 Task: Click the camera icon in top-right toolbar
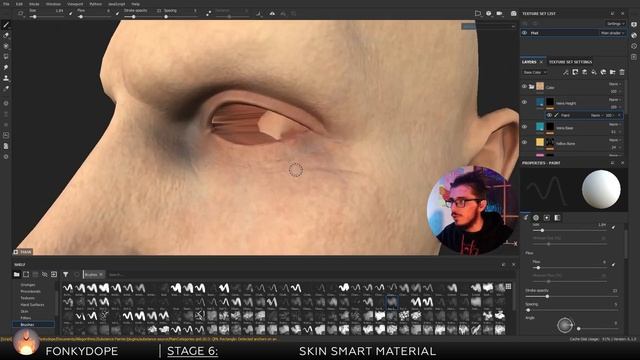pos(513,13)
